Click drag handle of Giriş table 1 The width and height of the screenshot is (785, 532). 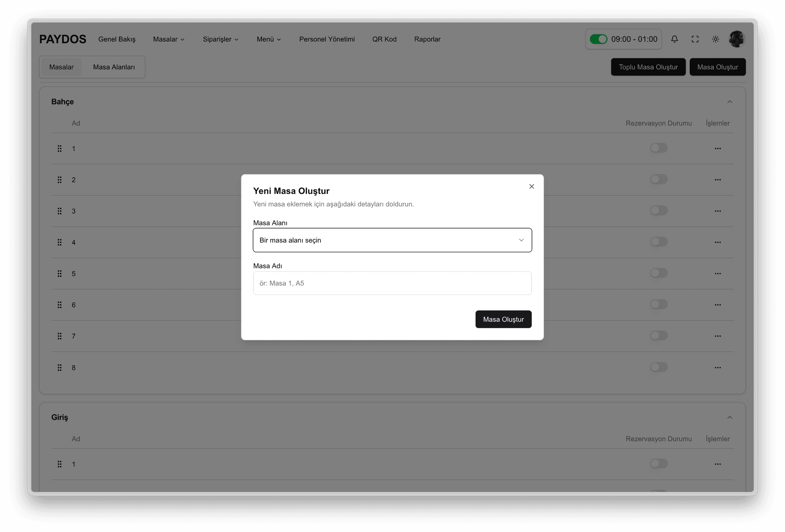pos(60,464)
